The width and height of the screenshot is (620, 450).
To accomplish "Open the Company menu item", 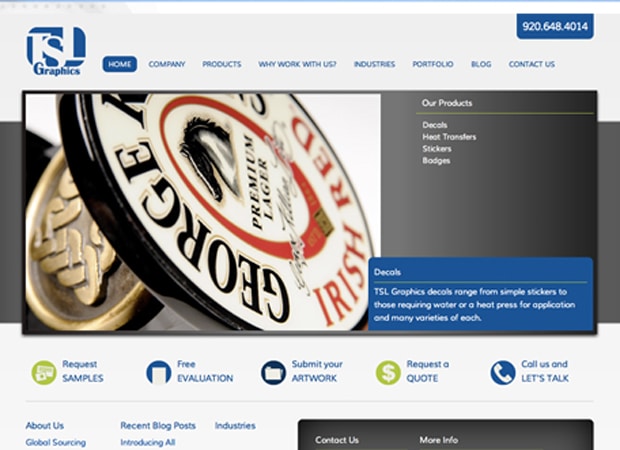I will [x=166, y=64].
